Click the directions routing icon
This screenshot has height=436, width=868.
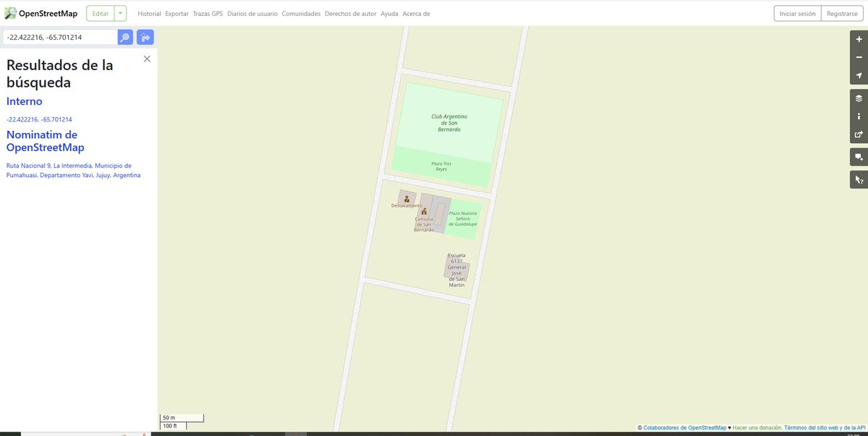click(x=145, y=36)
